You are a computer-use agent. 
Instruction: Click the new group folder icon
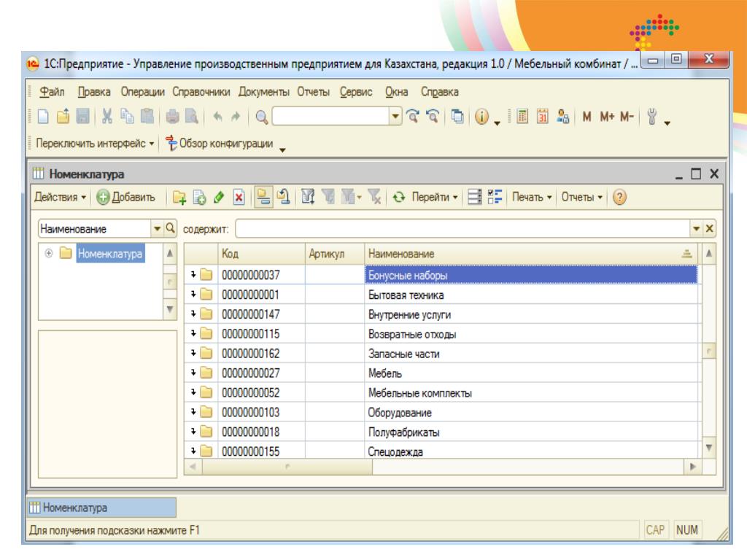click(x=179, y=197)
